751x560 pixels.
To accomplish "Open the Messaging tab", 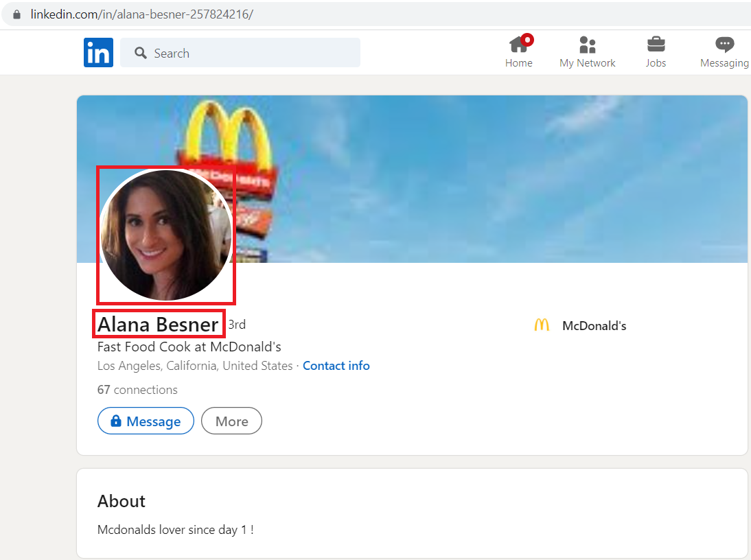I will 724,51.
